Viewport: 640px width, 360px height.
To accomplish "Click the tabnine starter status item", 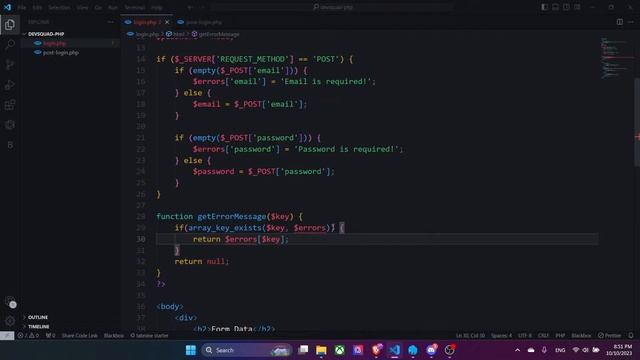I will coord(149,336).
